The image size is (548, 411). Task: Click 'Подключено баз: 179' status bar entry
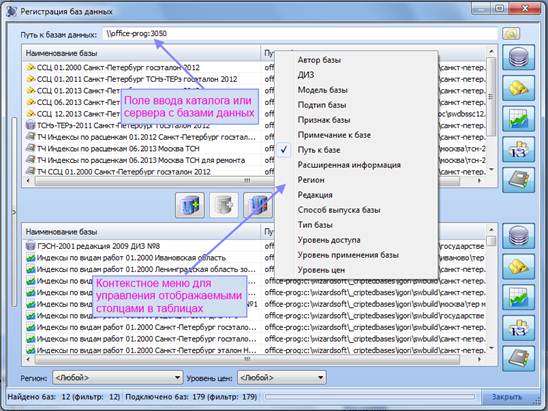pos(191,397)
